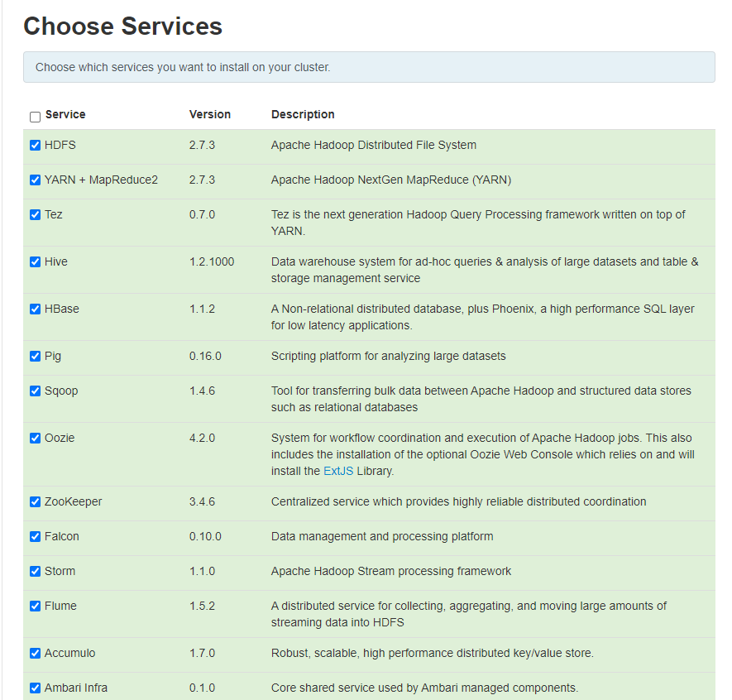Click the HDFS service name label
This screenshot has width=732, height=700.
coord(60,145)
